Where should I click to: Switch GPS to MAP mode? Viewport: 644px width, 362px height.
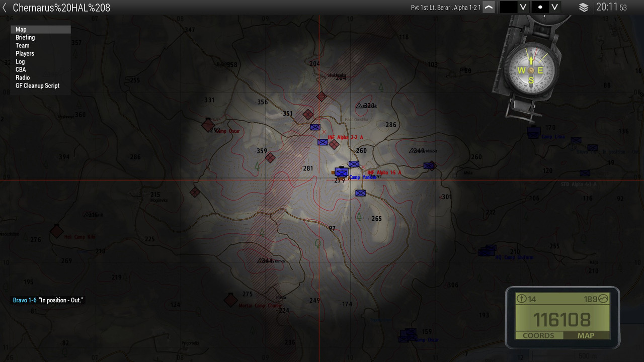pos(586,335)
